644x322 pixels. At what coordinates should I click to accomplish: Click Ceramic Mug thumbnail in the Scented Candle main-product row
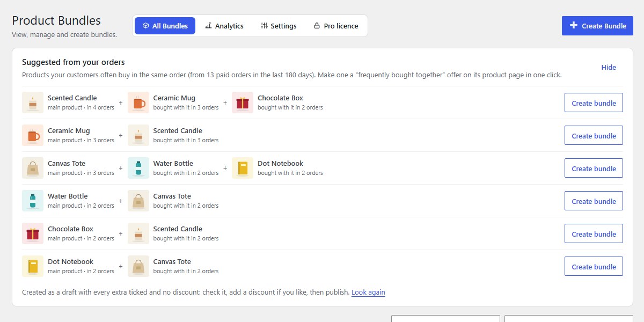pyautogui.click(x=138, y=103)
